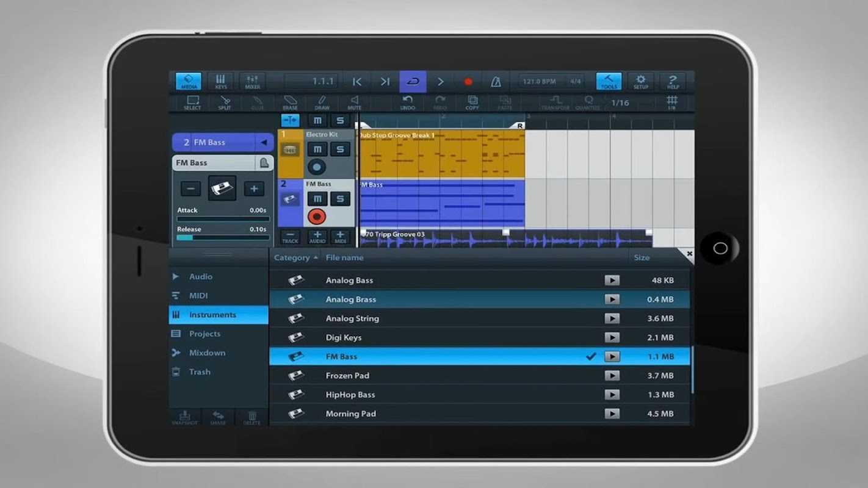This screenshot has height=488, width=868.
Task: Click the Undo arrow icon
Action: [408, 102]
